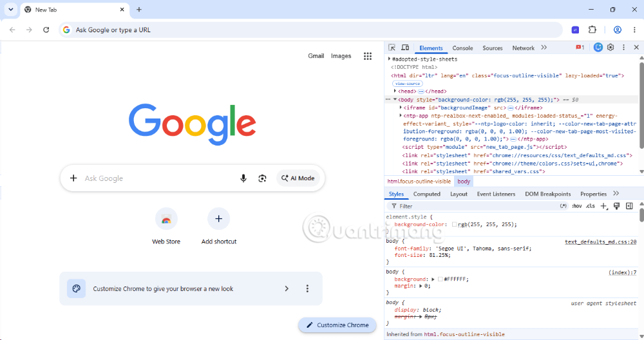Go back with the browser back arrow
The image size is (644, 340).
[12, 30]
